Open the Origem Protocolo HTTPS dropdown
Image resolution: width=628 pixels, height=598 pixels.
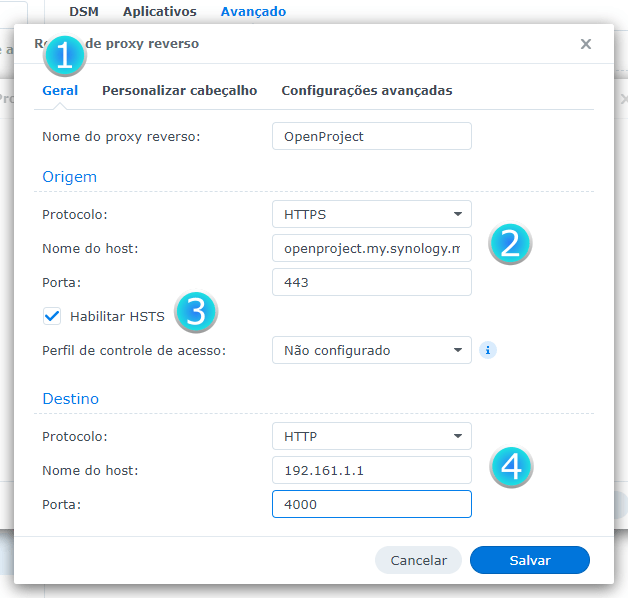pos(371,214)
